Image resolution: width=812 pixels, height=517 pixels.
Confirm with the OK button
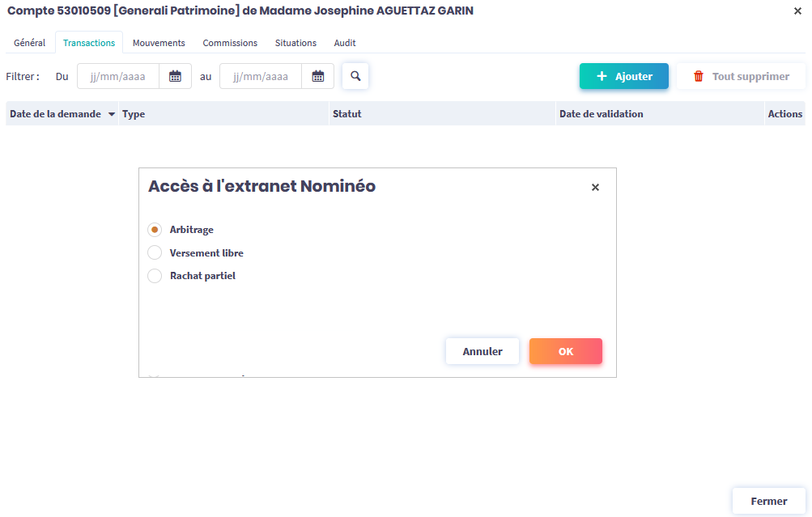point(565,351)
